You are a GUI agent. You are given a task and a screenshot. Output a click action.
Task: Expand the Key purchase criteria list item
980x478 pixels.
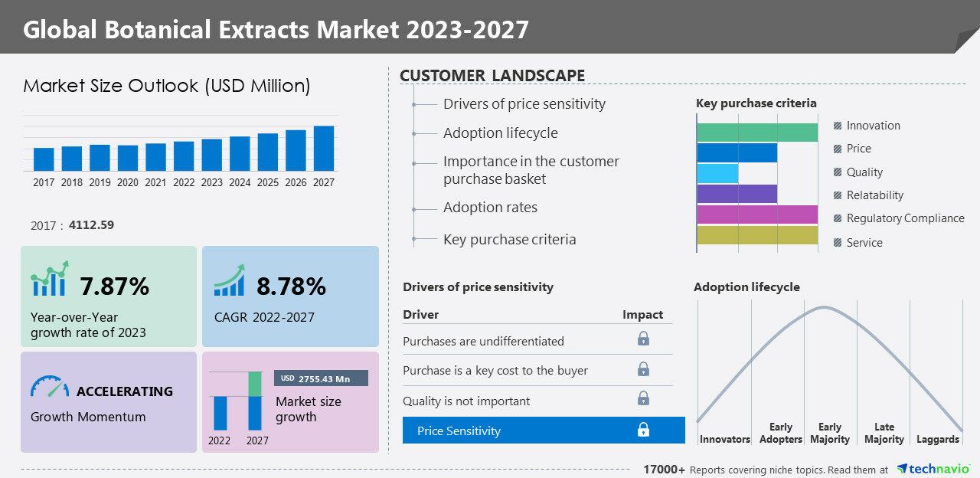click(x=509, y=240)
